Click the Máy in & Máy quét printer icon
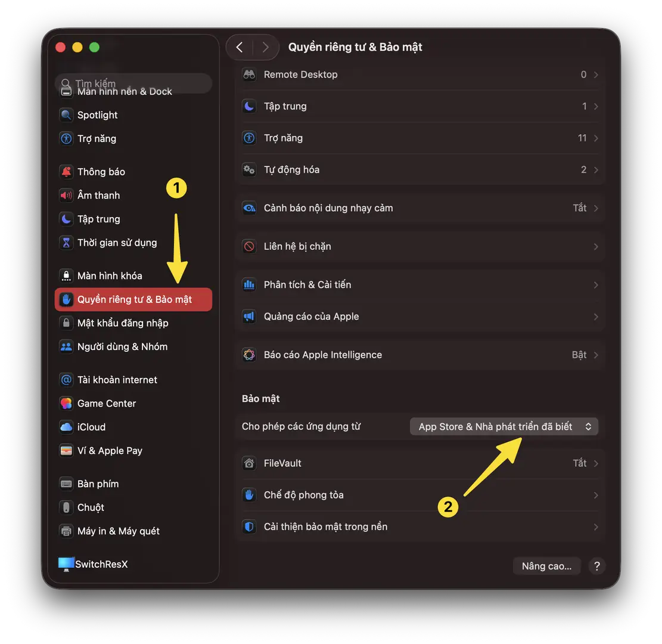This screenshot has height=644, width=662. [66, 531]
